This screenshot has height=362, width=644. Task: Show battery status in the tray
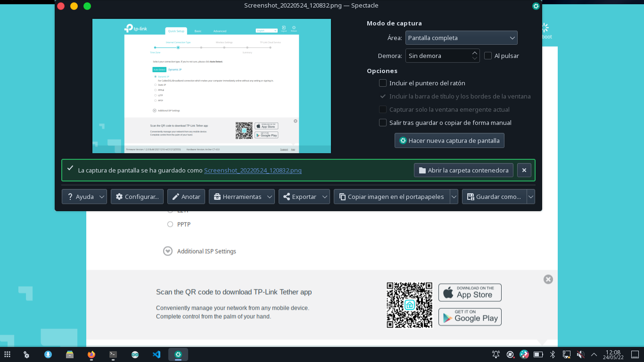538,354
